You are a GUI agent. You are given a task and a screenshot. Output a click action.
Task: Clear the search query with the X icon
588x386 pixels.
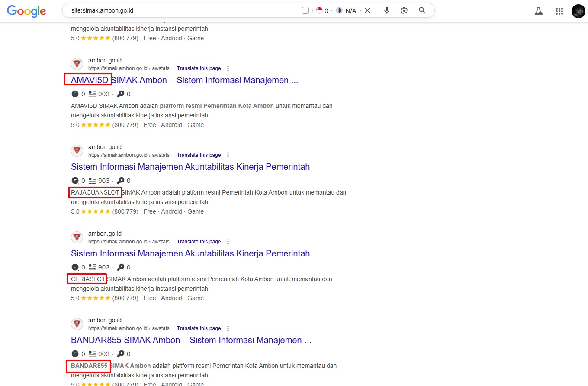click(x=367, y=10)
